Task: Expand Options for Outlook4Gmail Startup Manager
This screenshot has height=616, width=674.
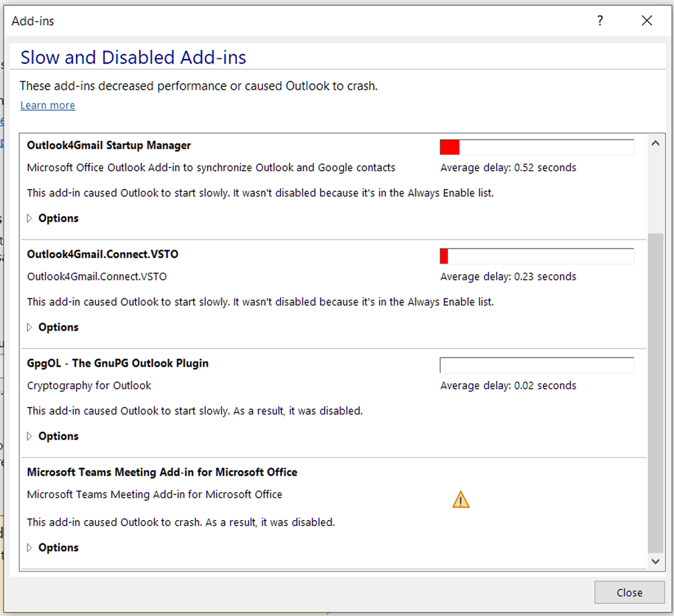Action: (58, 218)
